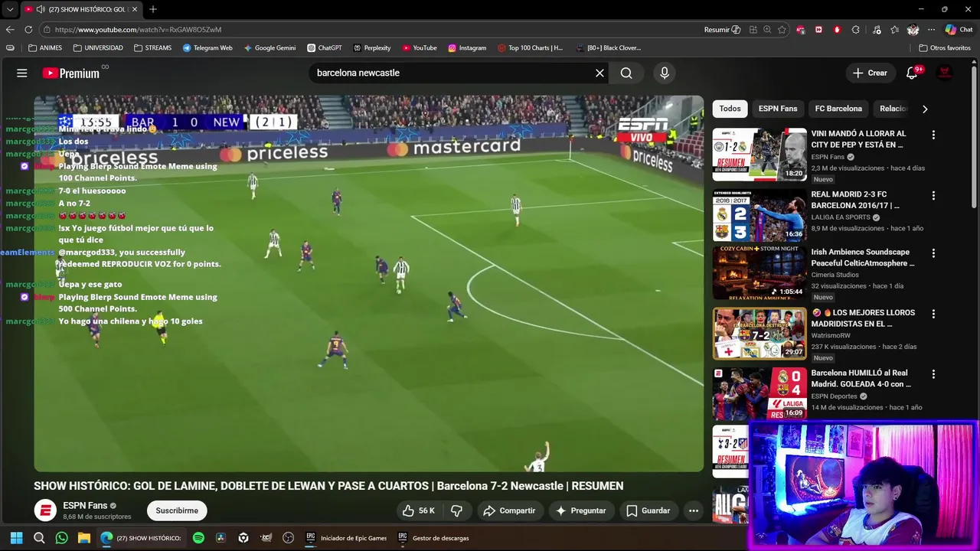Share the video via Compartir
980x551 pixels.
(x=509, y=510)
